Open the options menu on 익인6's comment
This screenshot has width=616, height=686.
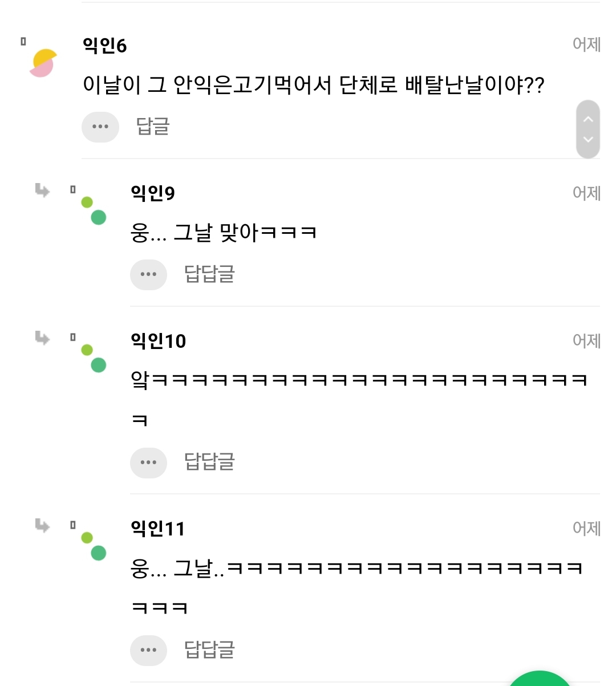pos(100,127)
